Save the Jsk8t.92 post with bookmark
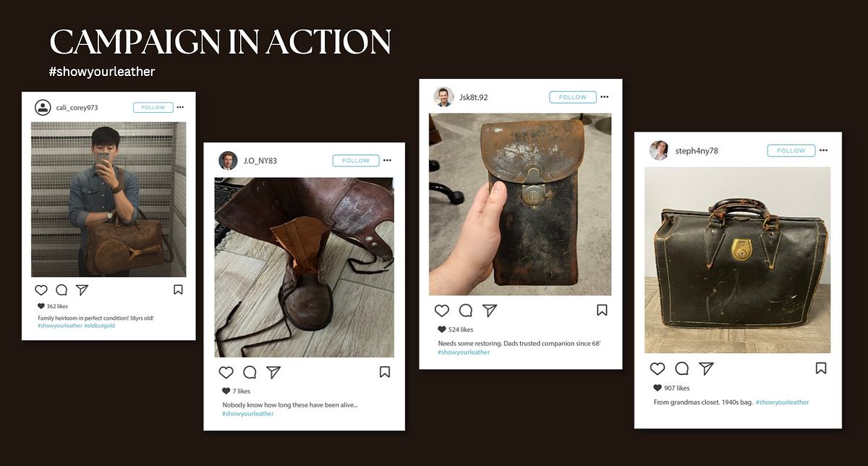 [602, 310]
